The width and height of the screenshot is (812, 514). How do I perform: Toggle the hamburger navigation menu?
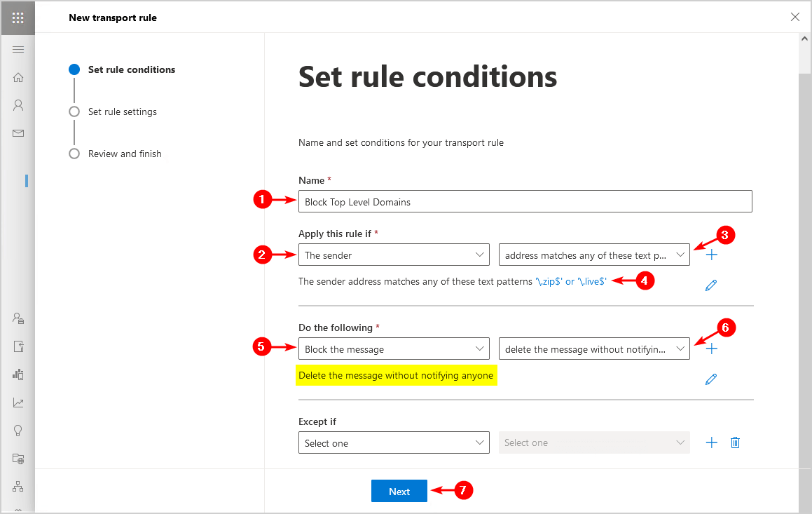18,49
